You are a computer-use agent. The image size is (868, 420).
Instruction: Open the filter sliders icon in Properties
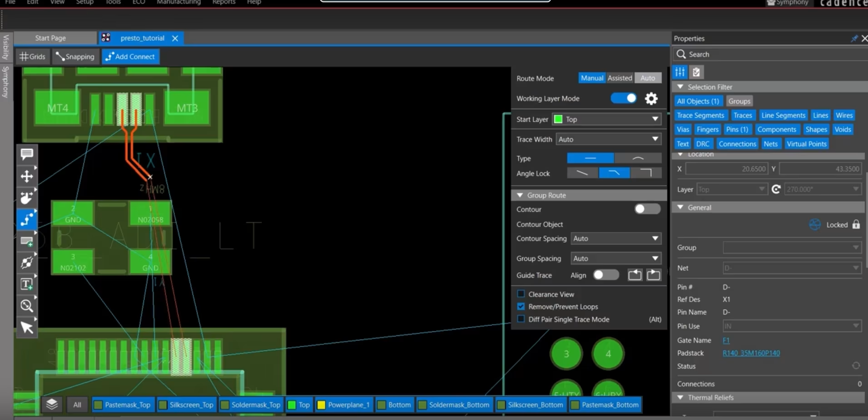coord(680,72)
